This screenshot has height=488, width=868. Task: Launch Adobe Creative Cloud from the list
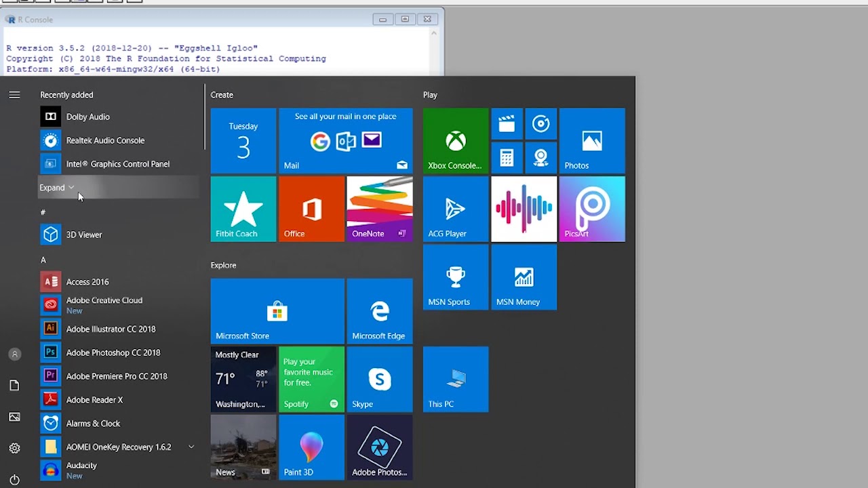tap(119, 305)
